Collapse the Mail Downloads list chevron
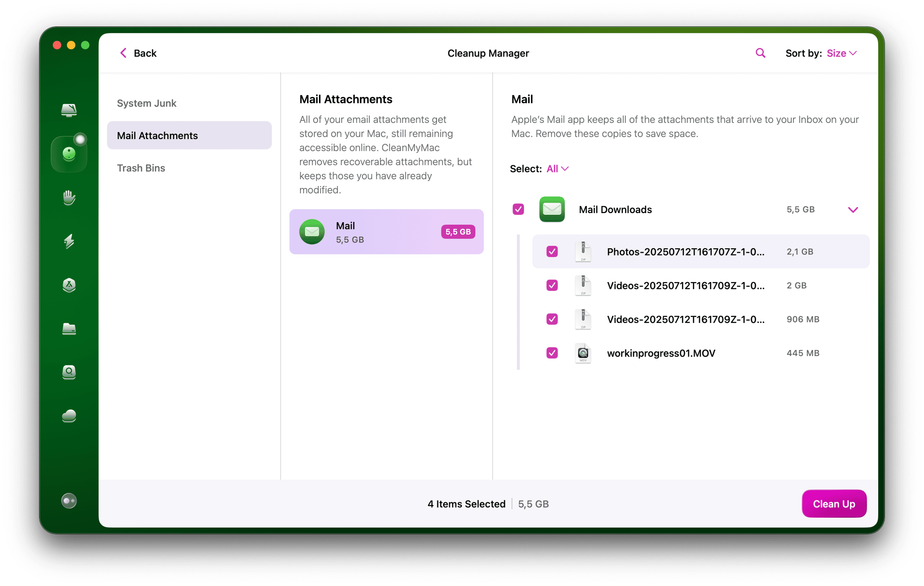924x586 pixels. click(853, 209)
